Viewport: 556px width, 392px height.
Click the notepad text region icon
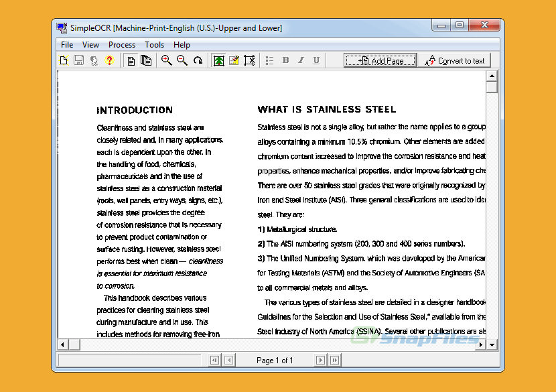pyautogui.click(x=234, y=61)
